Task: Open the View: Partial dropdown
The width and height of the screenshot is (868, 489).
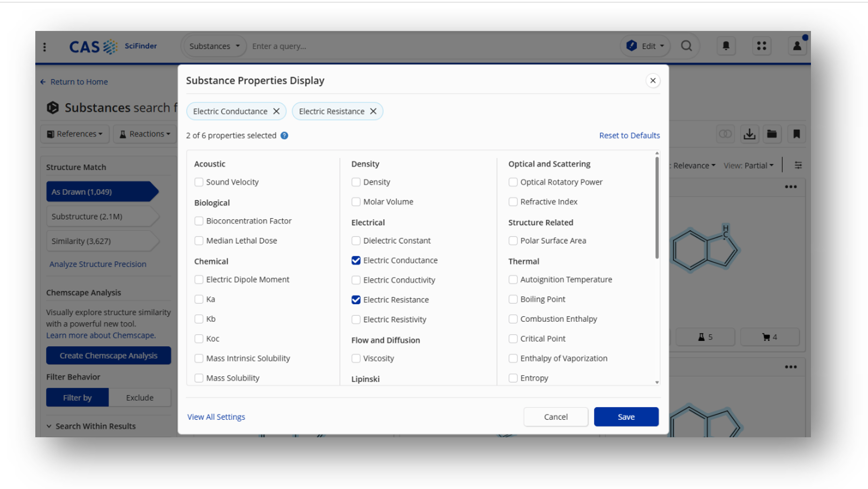Action: tap(748, 165)
